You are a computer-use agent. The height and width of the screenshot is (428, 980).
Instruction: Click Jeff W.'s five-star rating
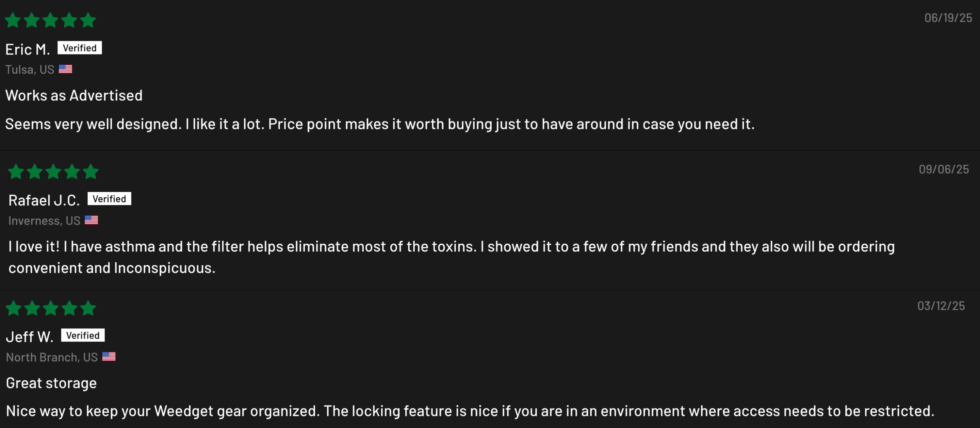(x=51, y=308)
